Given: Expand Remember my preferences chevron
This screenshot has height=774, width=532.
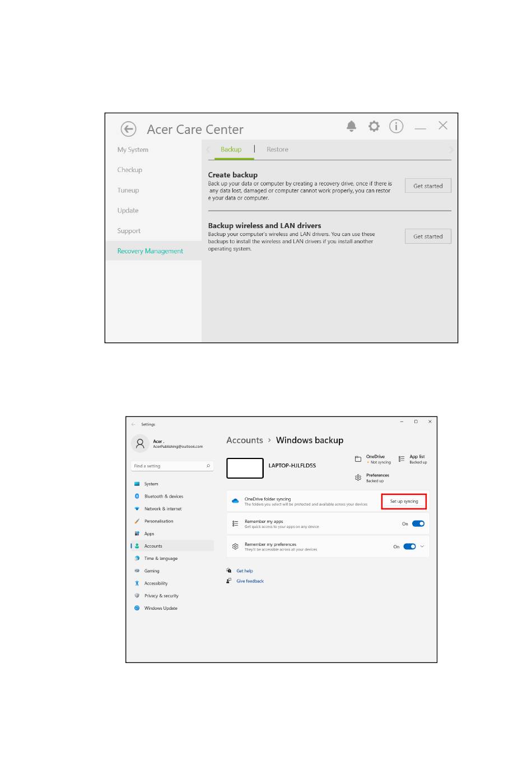Looking at the screenshot, I should click(422, 546).
